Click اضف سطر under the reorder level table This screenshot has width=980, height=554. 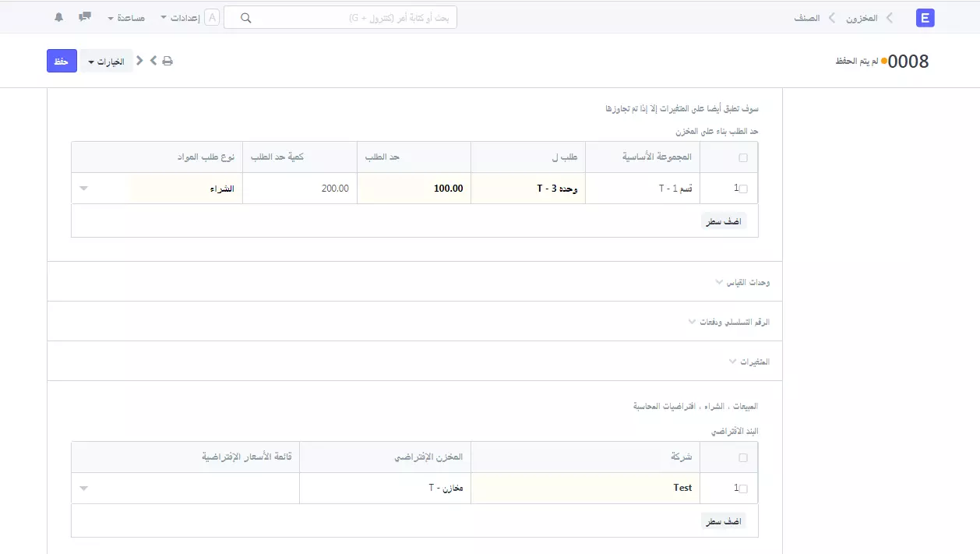tap(723, 221)
